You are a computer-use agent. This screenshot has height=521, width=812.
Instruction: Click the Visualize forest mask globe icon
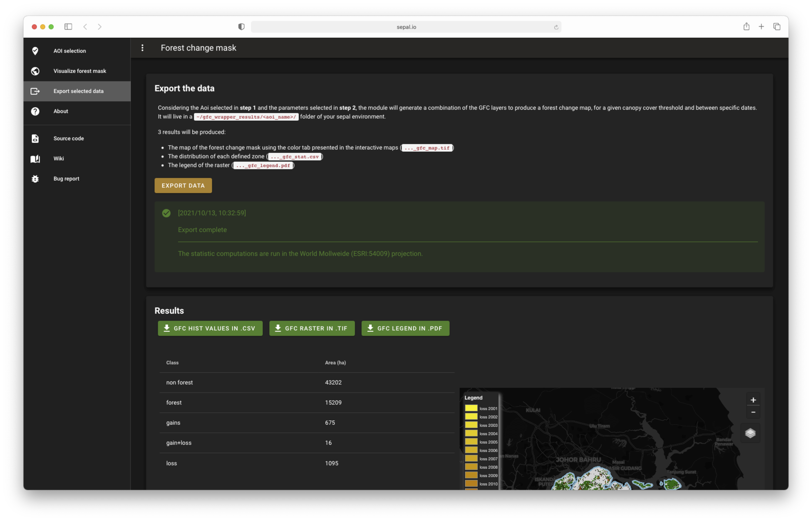(x=35, y=71)
